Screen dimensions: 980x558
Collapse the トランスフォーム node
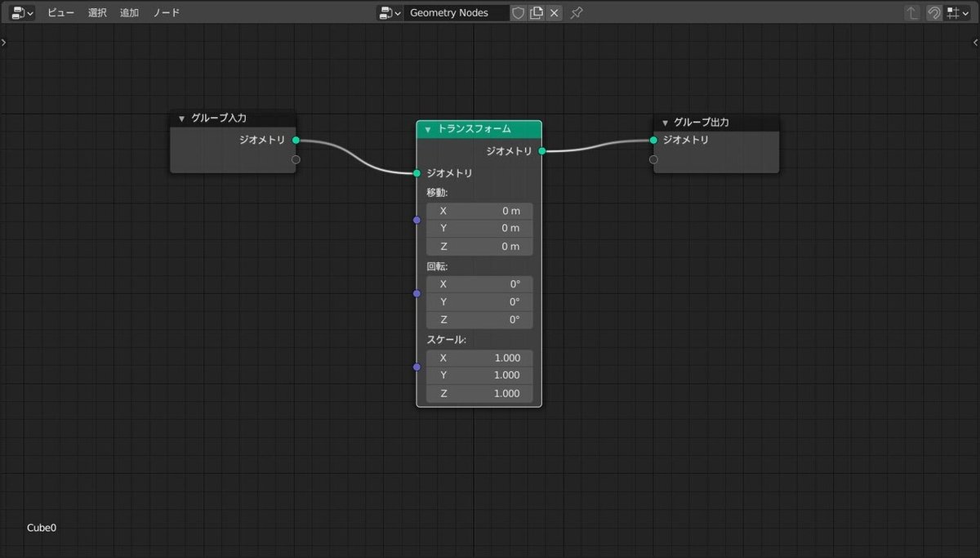pyautogui.click(x=427, y=129)
